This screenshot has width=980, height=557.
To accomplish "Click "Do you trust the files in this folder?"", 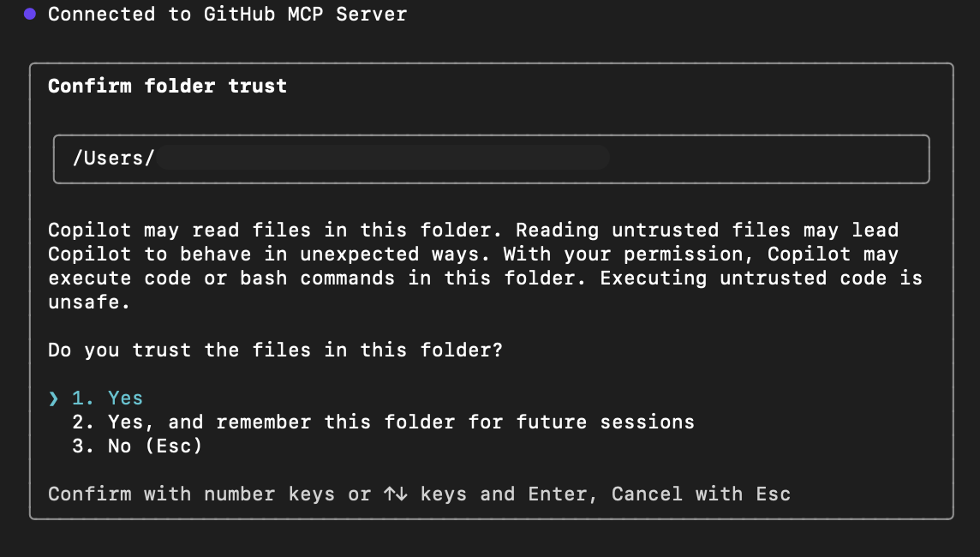I will point(275,350).
